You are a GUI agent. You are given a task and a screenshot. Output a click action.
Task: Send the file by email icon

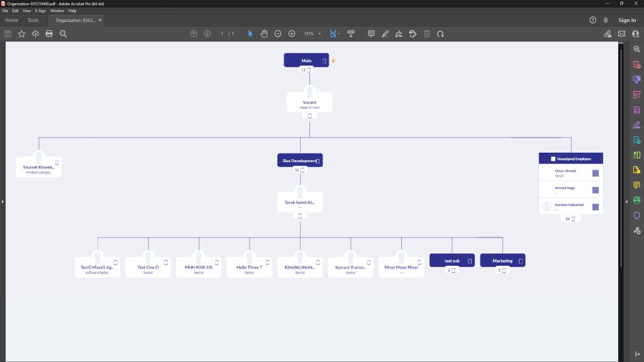(621, 34)
